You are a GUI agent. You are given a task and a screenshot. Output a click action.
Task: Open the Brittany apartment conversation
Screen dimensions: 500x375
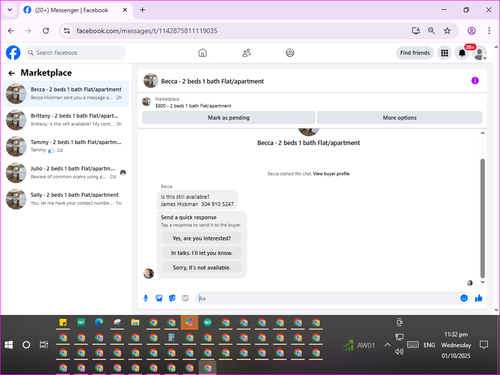pos(66,120)
